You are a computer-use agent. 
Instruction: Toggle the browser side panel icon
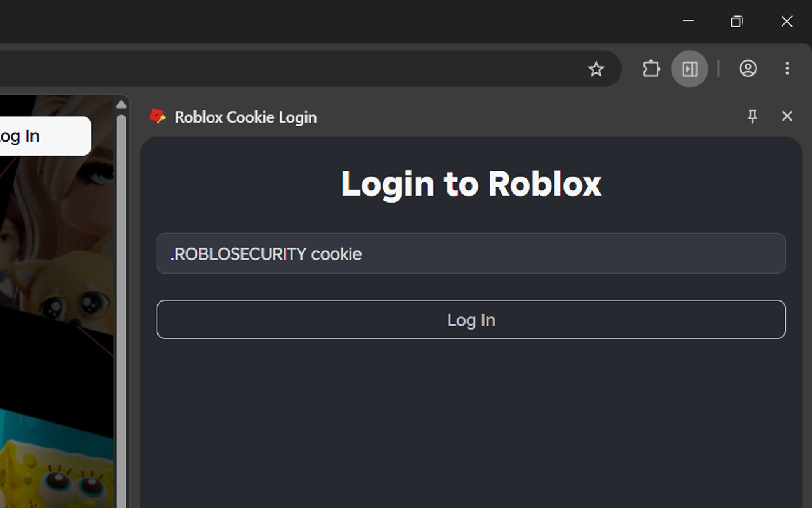pyautogui.click(x=690, y=69)
